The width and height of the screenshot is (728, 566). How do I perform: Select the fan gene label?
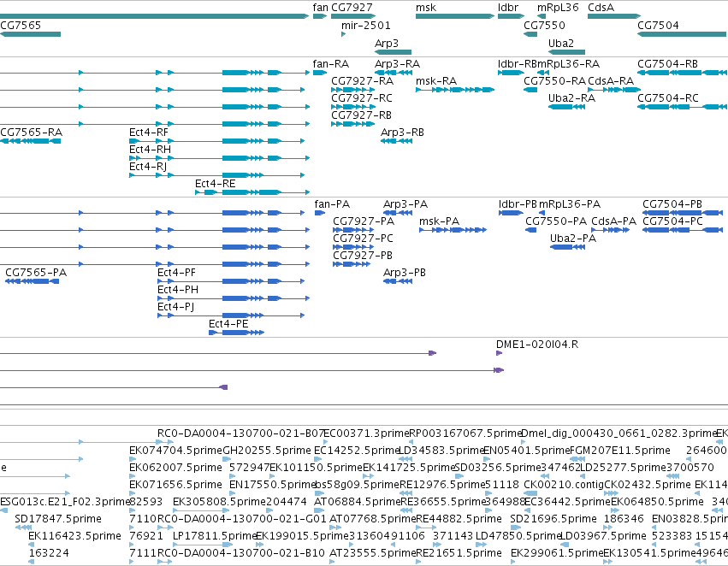320,8
